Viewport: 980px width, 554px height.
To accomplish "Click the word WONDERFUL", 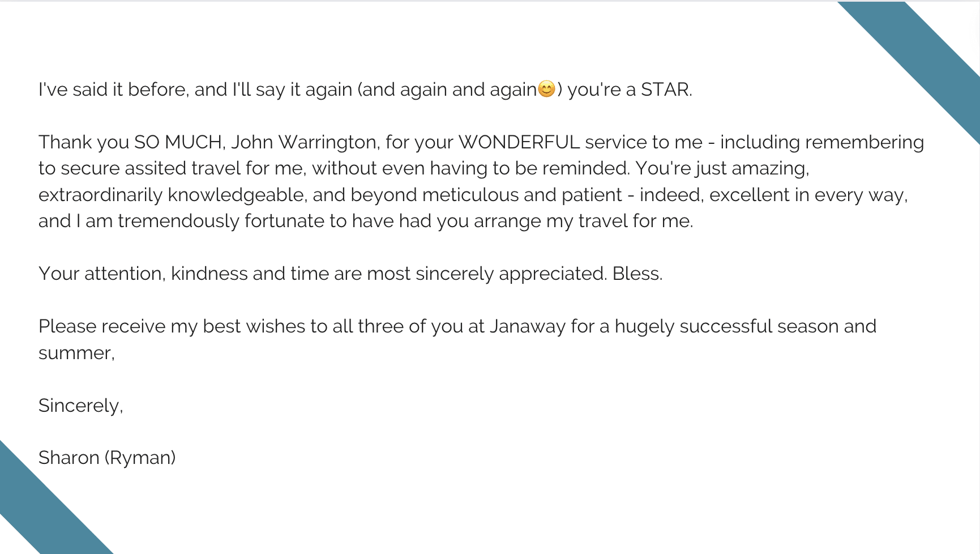I will (519, 142).
